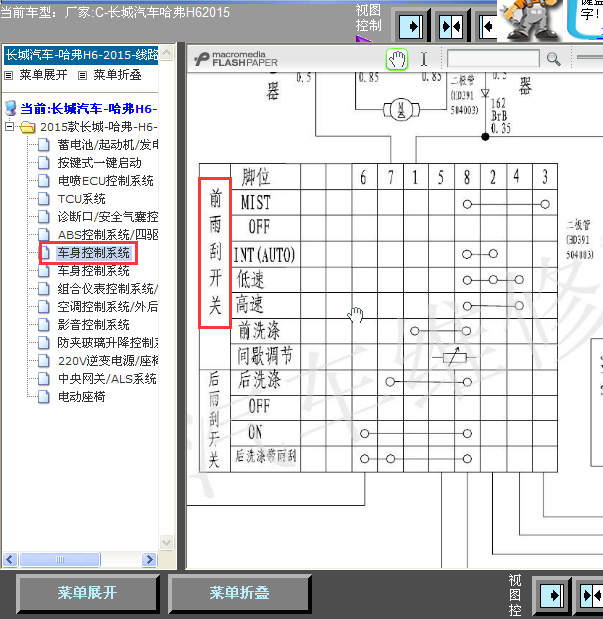Image resolution: width=603 pixels, height=619 pixels.
Task: Click the top view control left-arrow button
Action: (488, 27)
